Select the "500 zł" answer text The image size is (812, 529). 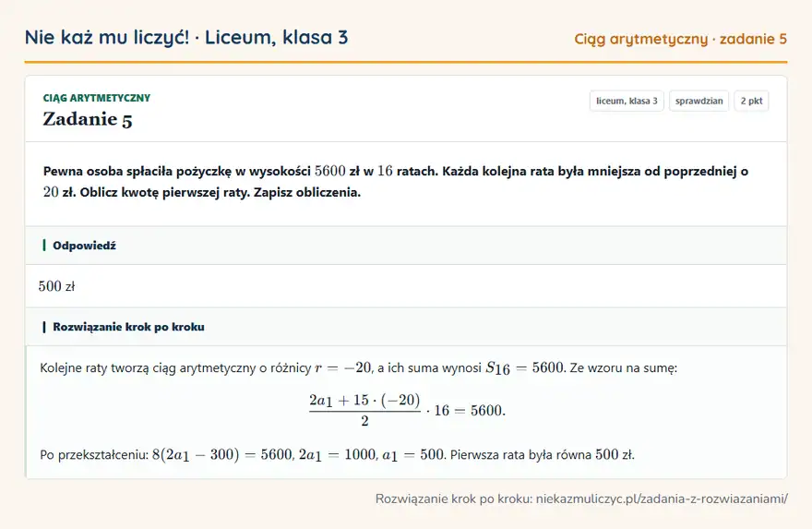(x=56, y=286)
